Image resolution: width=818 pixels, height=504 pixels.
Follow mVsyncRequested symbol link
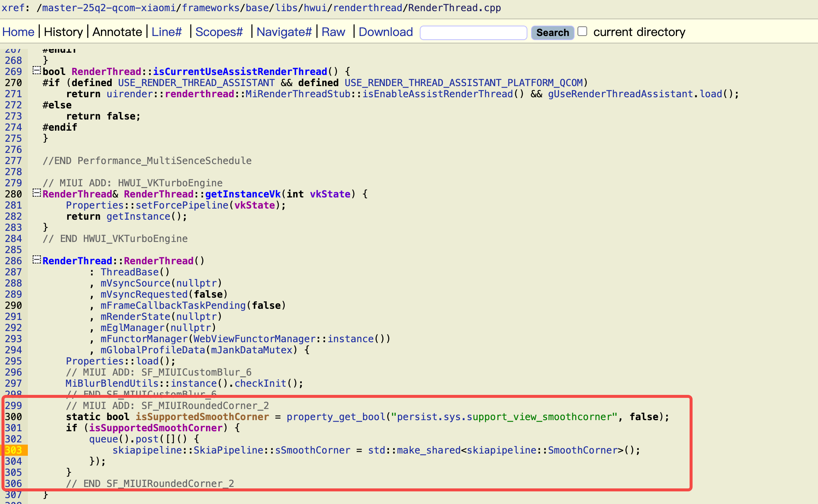pyautogui.click(x=144, y=294)
